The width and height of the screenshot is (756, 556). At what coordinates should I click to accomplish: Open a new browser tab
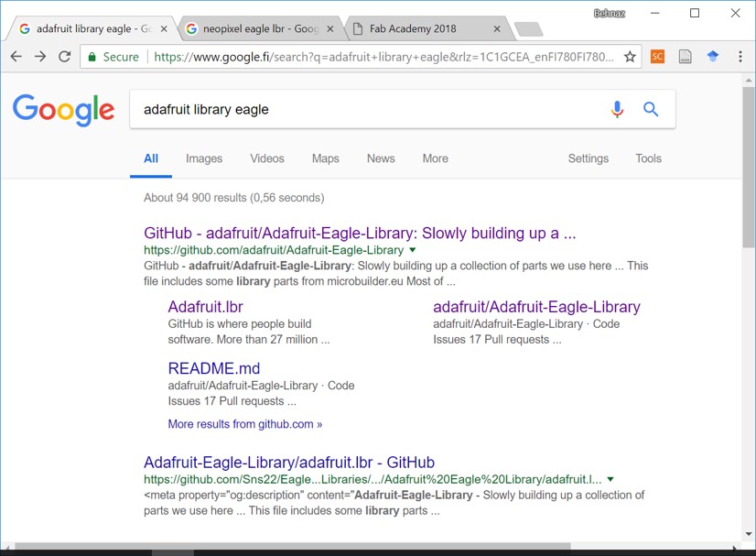pyautogui.click(x=528, y=29)
